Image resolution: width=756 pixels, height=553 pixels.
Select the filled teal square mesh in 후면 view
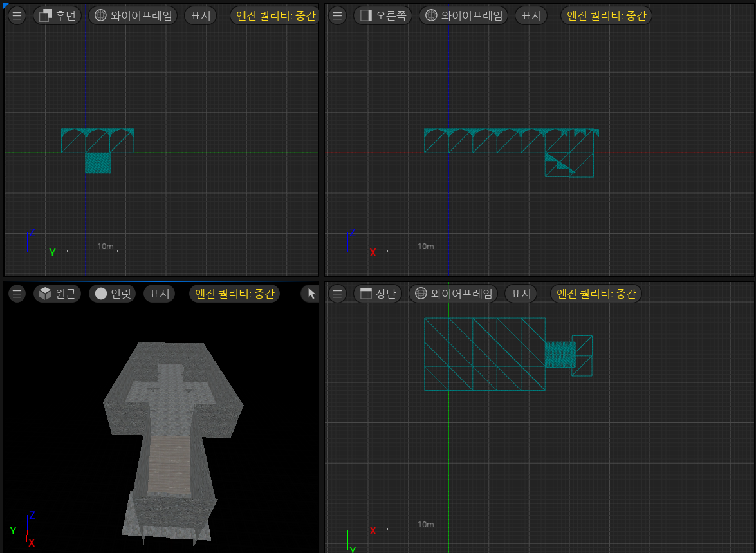click(x=98, y=163)
